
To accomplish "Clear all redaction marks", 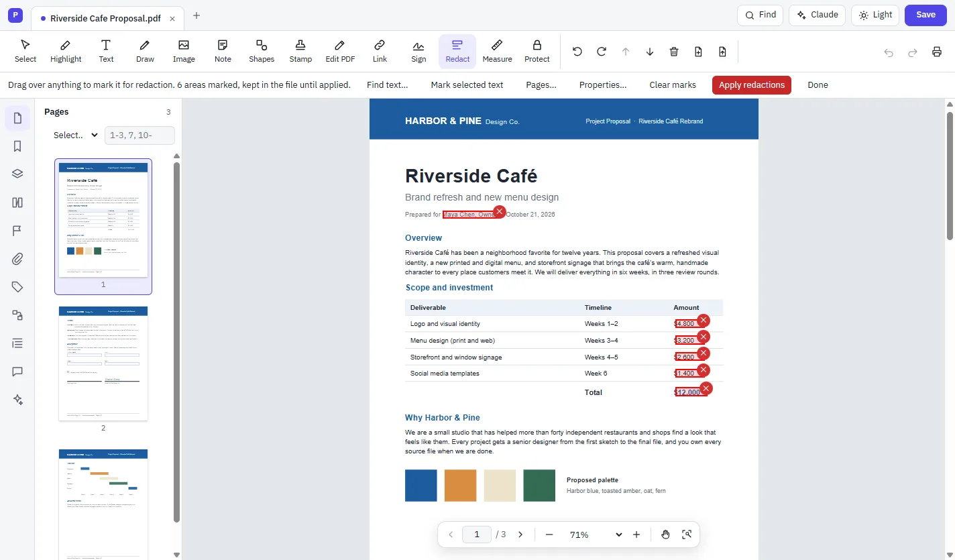I will tap(673, 85).
